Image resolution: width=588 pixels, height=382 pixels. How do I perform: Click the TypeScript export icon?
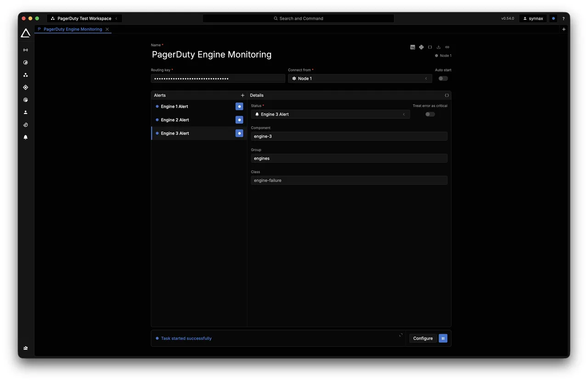(413, 47)
